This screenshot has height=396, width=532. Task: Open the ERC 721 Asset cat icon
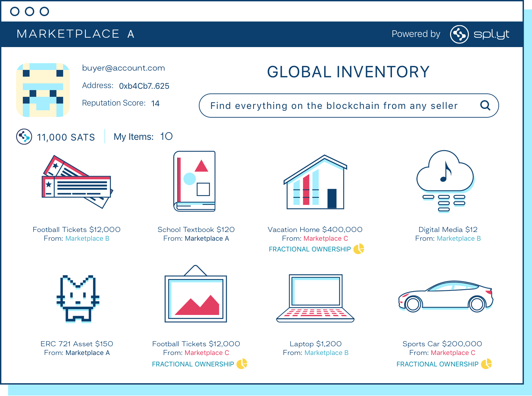click(x=78, y=299)
